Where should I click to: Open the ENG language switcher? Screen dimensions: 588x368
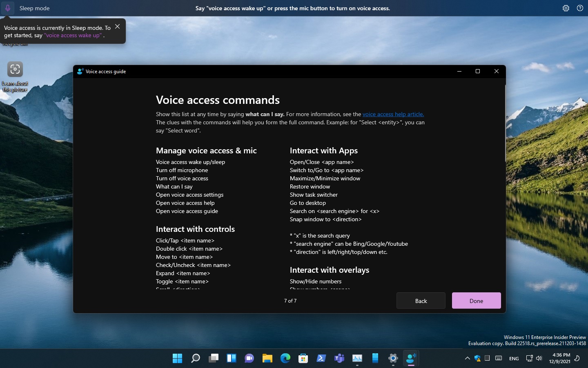514,359
